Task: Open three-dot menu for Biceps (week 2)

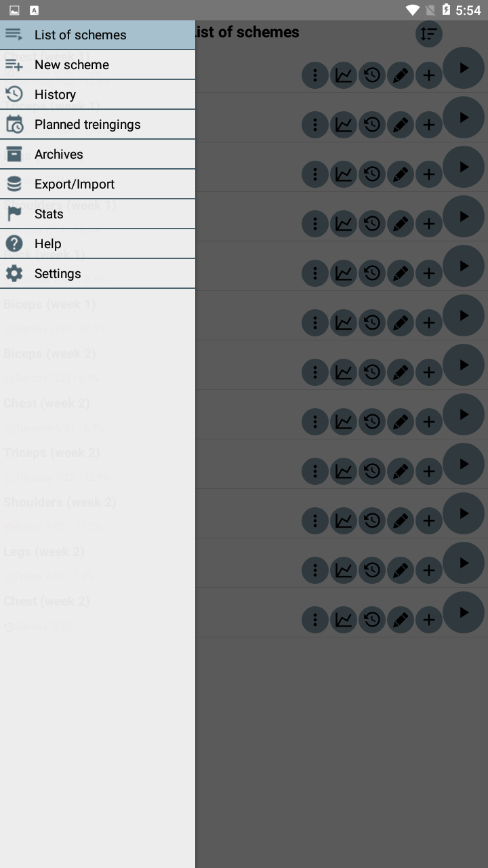Action: point(314,372)
